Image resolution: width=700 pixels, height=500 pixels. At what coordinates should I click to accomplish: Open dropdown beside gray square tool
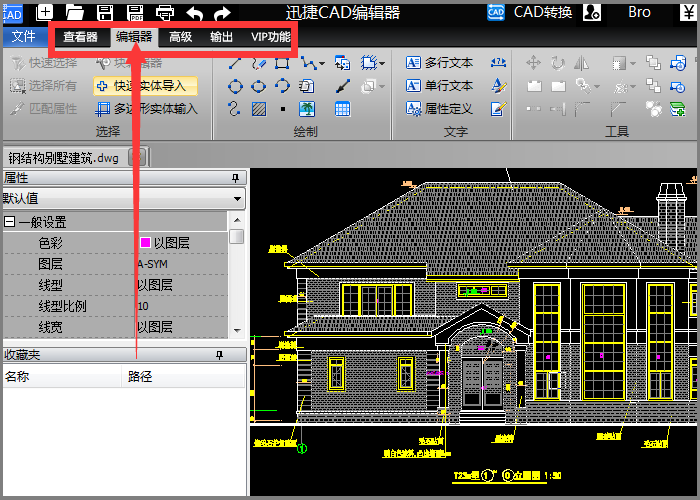[x=633, y=63]
